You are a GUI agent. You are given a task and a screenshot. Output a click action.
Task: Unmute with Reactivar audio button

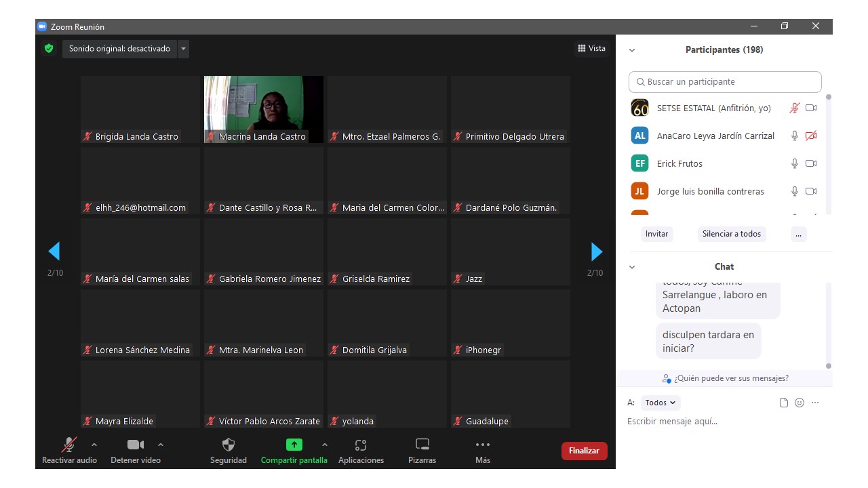click(x=69, y=445)
